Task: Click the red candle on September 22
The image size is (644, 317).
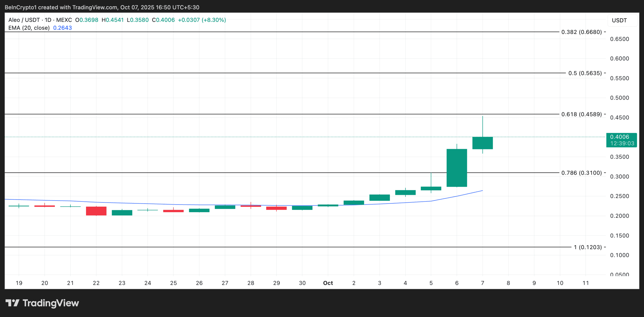Action: tap(96, 211)
